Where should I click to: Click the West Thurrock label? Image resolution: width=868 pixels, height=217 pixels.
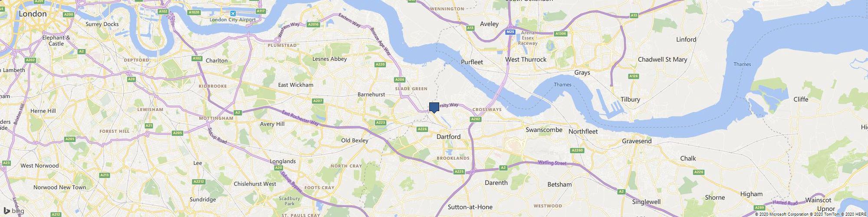click(x=526, y=59)
